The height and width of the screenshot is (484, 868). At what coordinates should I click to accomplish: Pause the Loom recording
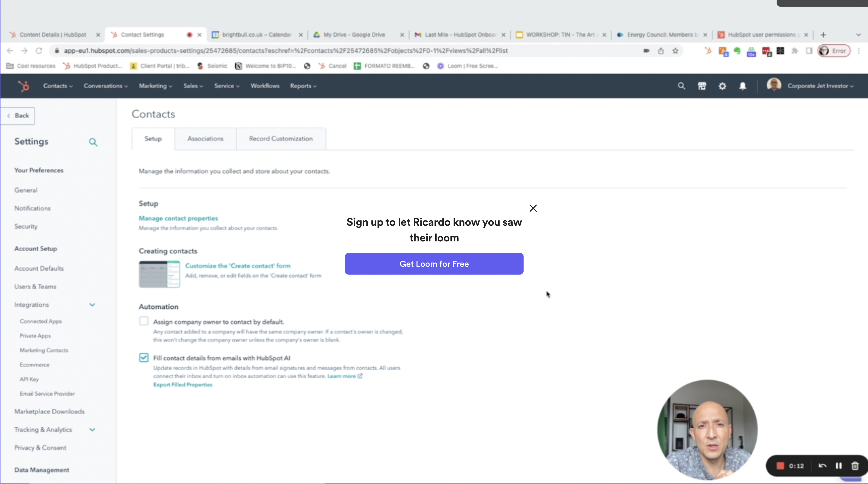point(839,466)
